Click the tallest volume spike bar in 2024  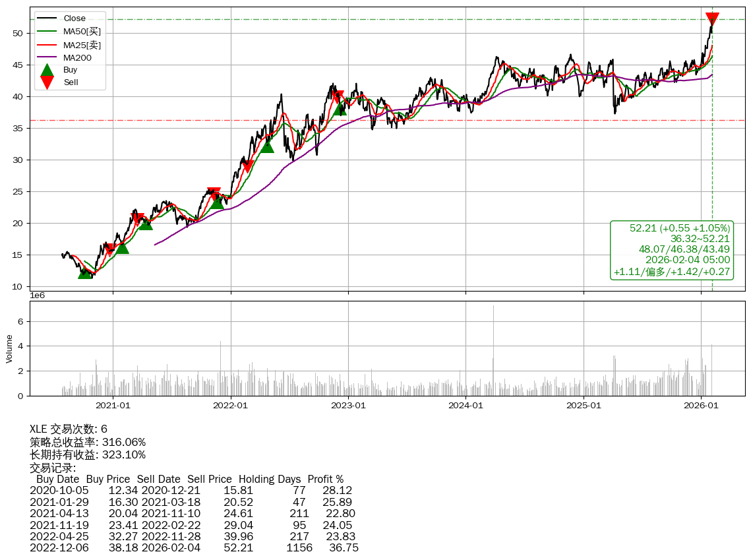pyautogui.click(x=493, y=350)
